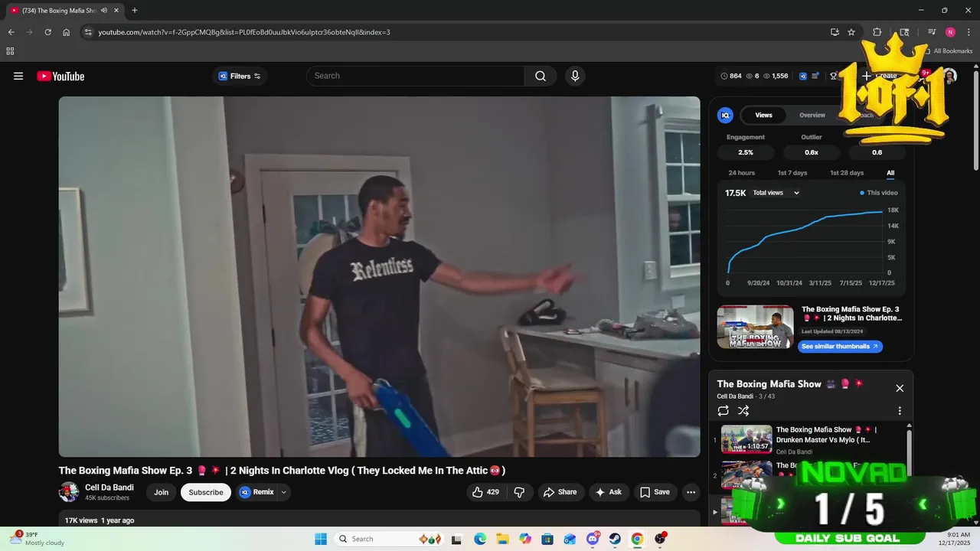Click the address bar URL
The height and width of the screenshot is (551, 980).
[x=244, y=32]
